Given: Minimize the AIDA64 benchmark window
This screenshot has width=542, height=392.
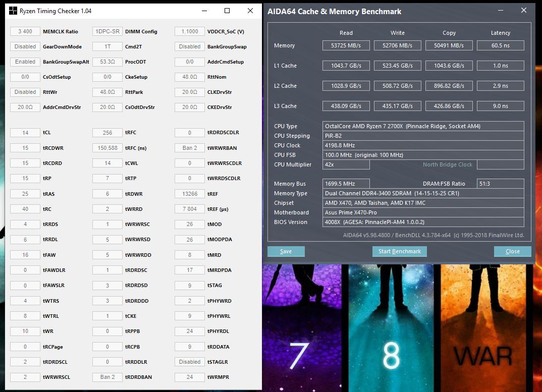Looking at the screenshot, I should [501, 11].
